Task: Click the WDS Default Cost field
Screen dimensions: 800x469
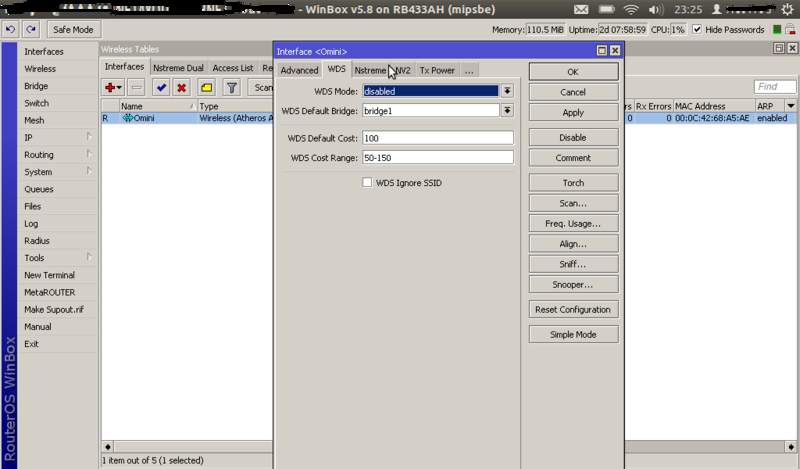Action: [438, 138]
